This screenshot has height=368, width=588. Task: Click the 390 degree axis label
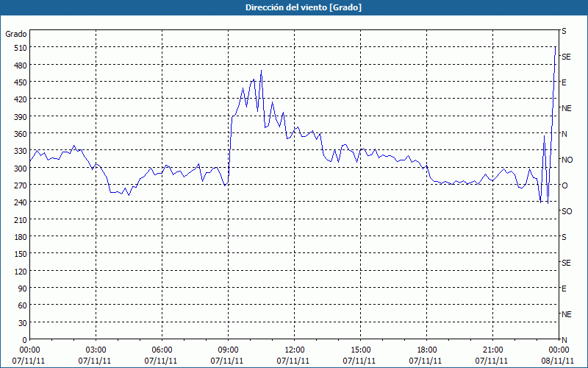click(21, 117)
